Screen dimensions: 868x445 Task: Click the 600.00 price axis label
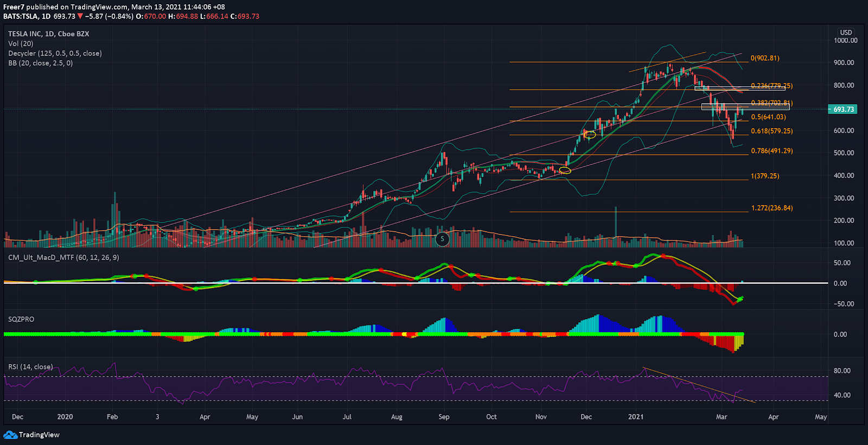click(x=844, y=131)
